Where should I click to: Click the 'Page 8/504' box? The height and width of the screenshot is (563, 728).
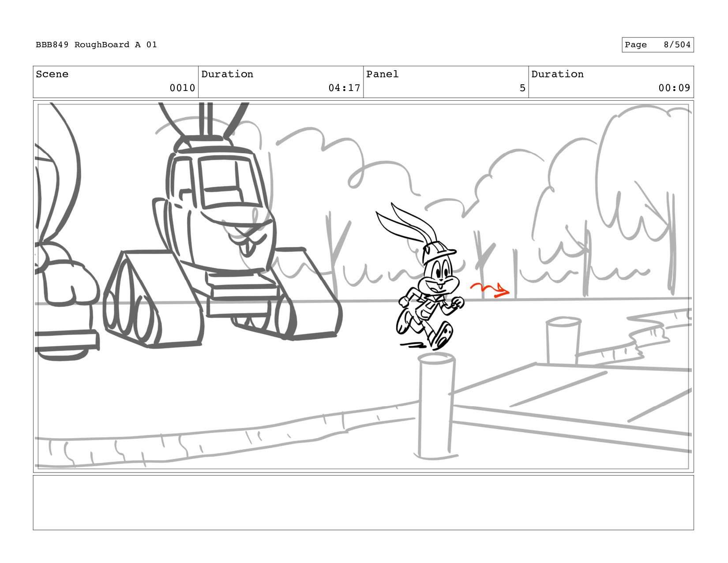[657, 45]
